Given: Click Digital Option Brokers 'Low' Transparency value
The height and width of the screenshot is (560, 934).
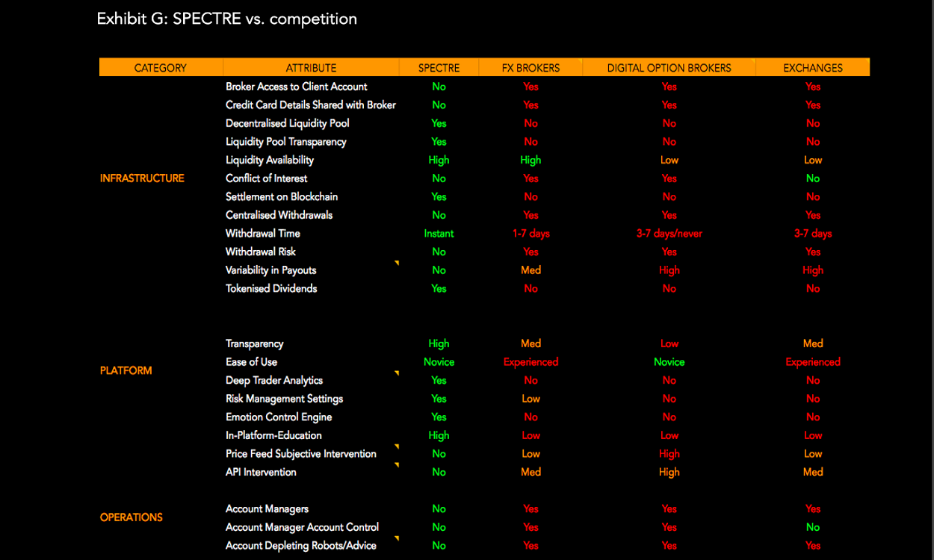Looking at the screenshot, I should coord(669,343).
